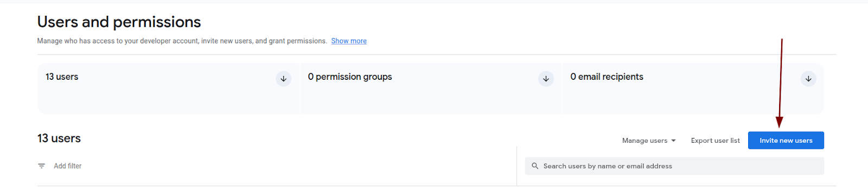Click the down arrow on email recipients card

[808, 79]
